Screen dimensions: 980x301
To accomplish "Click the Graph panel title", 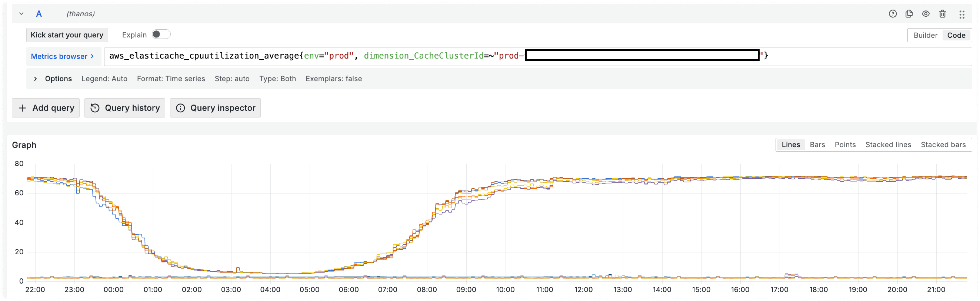I will tap(24, 145).
